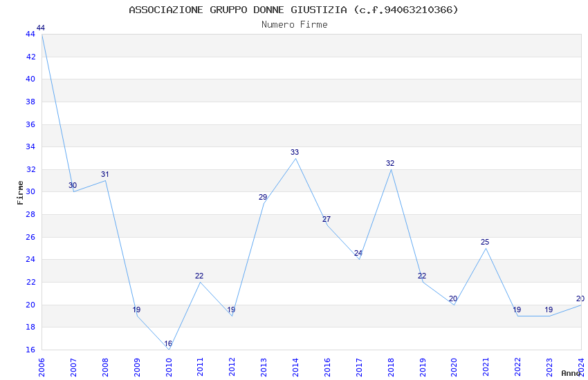This screenshot has height=380, width=588.
Task: Click the y-axis tick label 22
Action: pyautogui.click(x=30, y=282)
